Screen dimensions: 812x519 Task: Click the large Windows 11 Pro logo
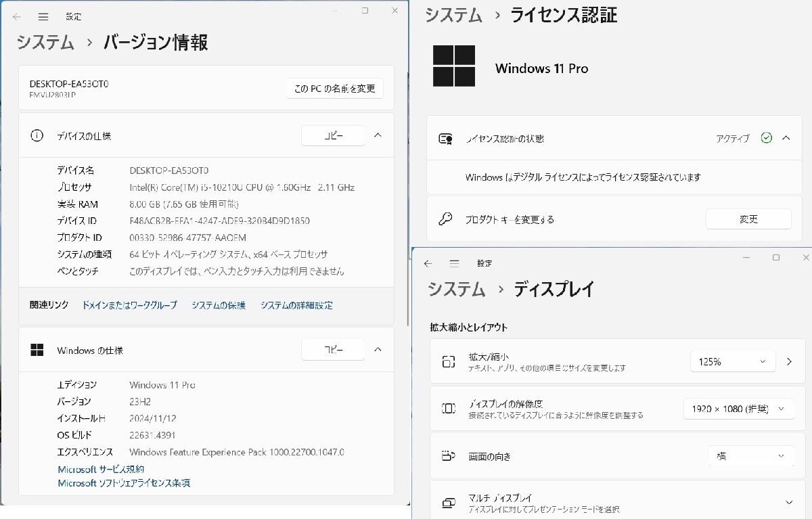[x=454, y=66]
